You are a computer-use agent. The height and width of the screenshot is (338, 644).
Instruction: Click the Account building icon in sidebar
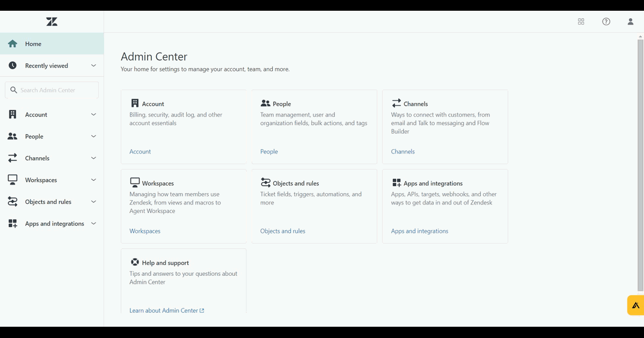click(x=12, y=114)
